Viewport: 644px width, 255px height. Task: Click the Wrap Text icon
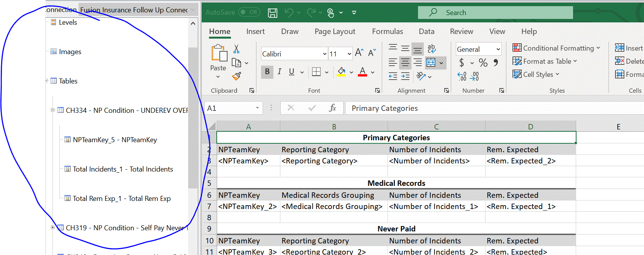click(x=432, y=48)
